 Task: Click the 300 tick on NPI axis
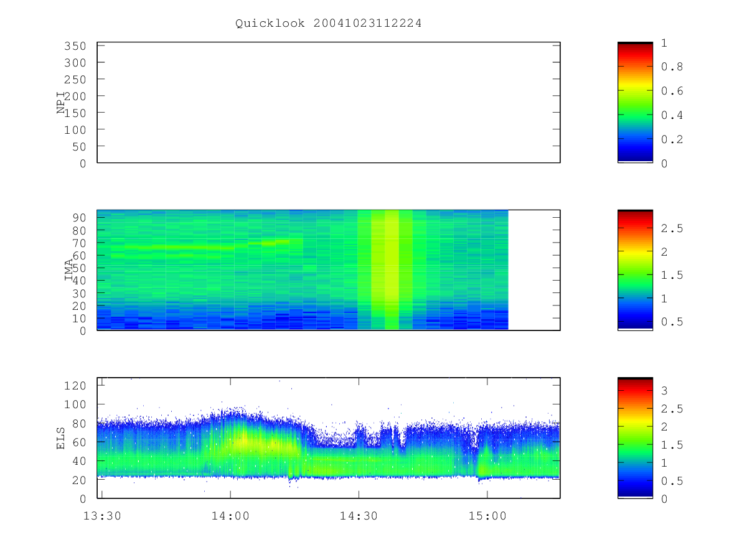74,63
